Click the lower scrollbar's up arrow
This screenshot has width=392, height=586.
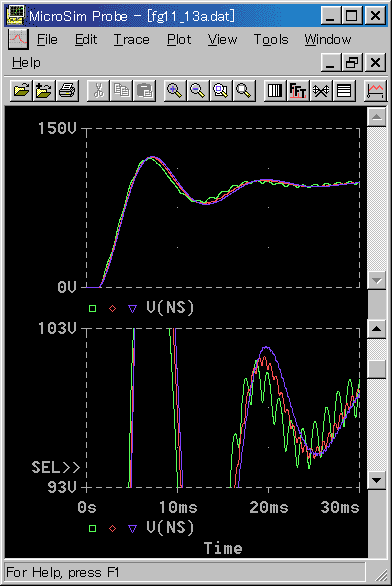click(377, 329)
